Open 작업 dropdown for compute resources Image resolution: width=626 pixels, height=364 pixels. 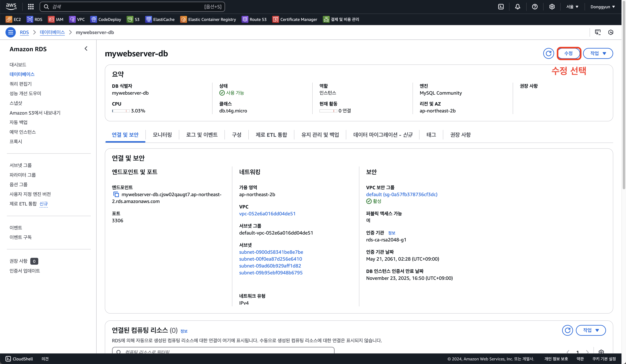[591, 330]
